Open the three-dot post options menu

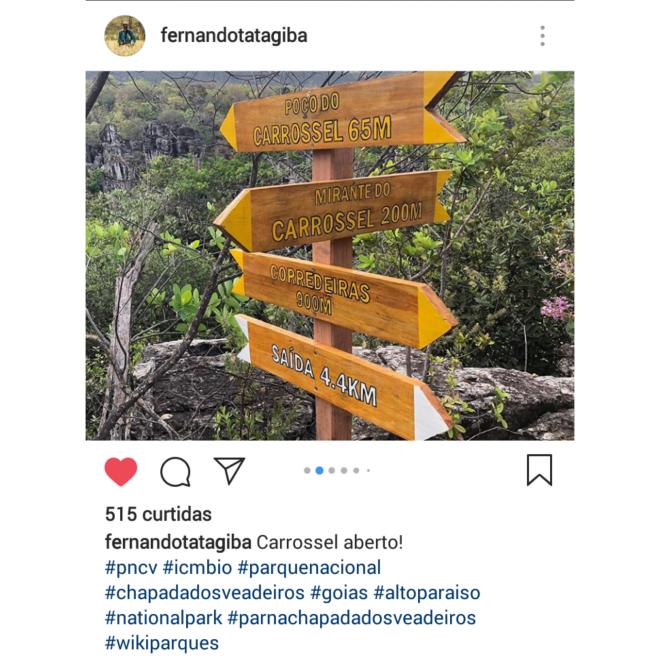point(542,36)
